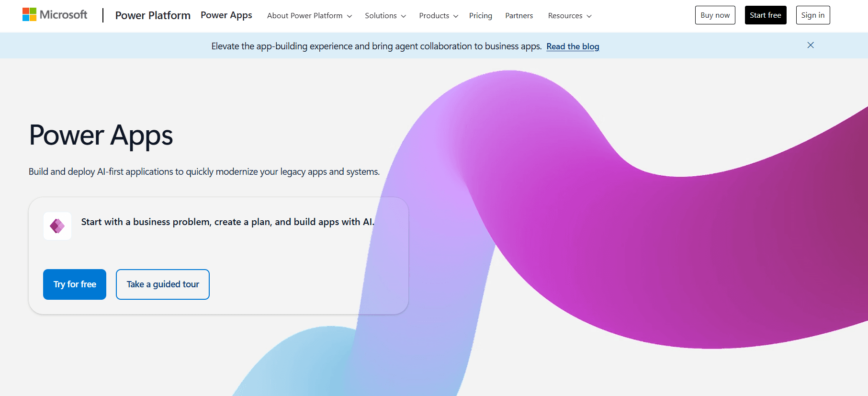
Task: Click the 'Elevate the app-building experience' banner text
Action: 376,46
